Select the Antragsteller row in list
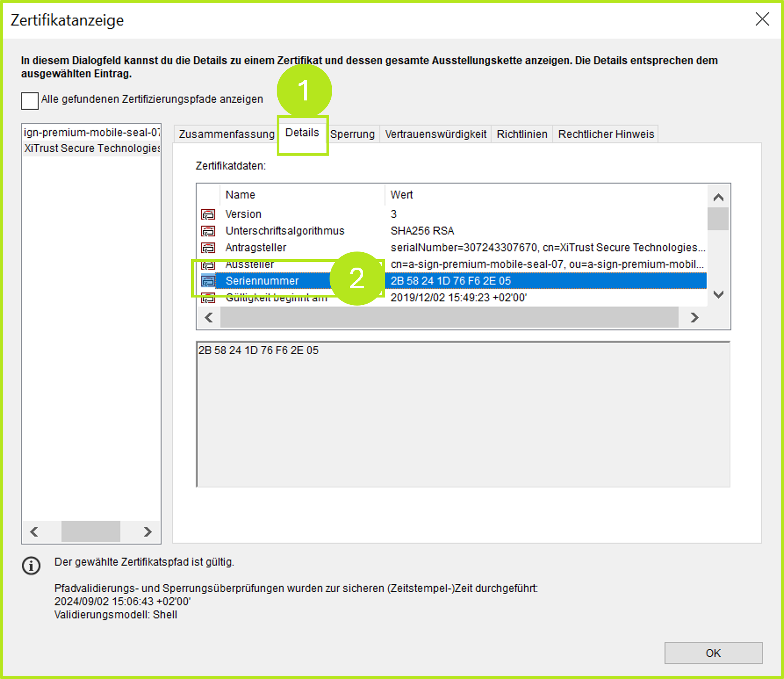This screenshot has width=784, height=679. tap(256, 248)
